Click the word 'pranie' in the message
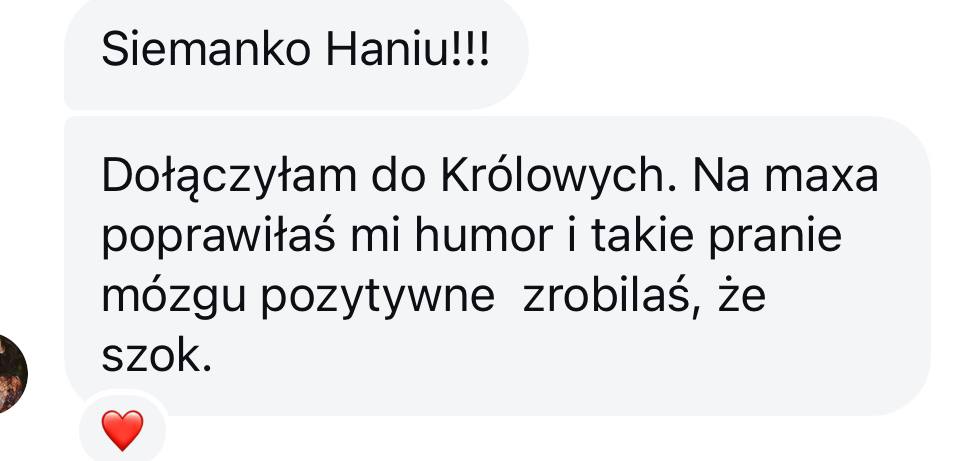The height and width of the screenshot is (461, 953). tap(775, 238)
